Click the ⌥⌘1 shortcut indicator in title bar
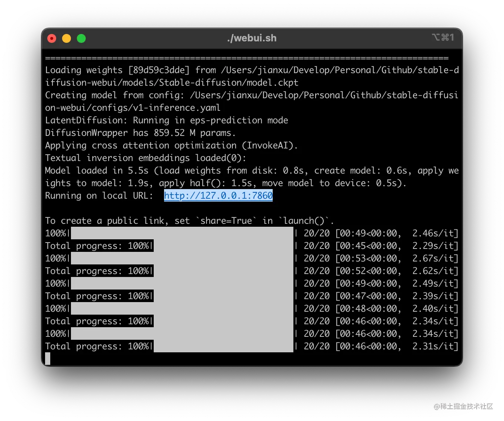 coord(443,37)
